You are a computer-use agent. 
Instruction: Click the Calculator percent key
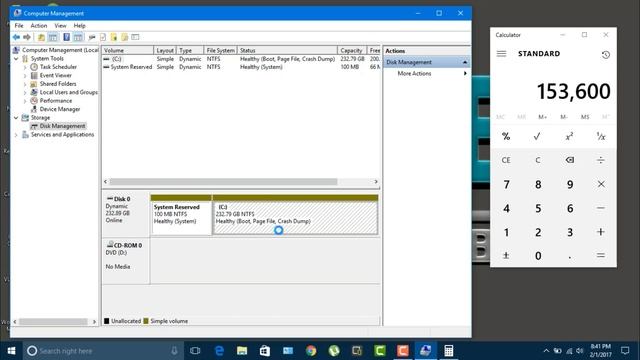506,136
